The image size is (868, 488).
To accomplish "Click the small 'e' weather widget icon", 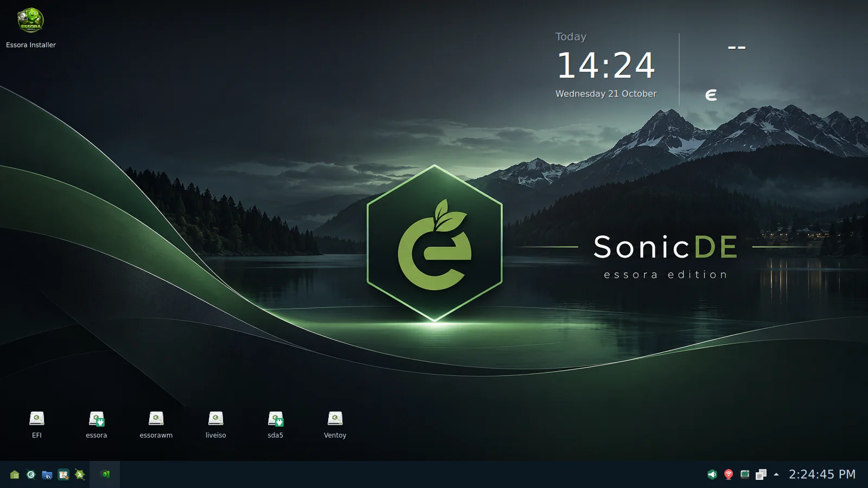I will tap(711, 95).
